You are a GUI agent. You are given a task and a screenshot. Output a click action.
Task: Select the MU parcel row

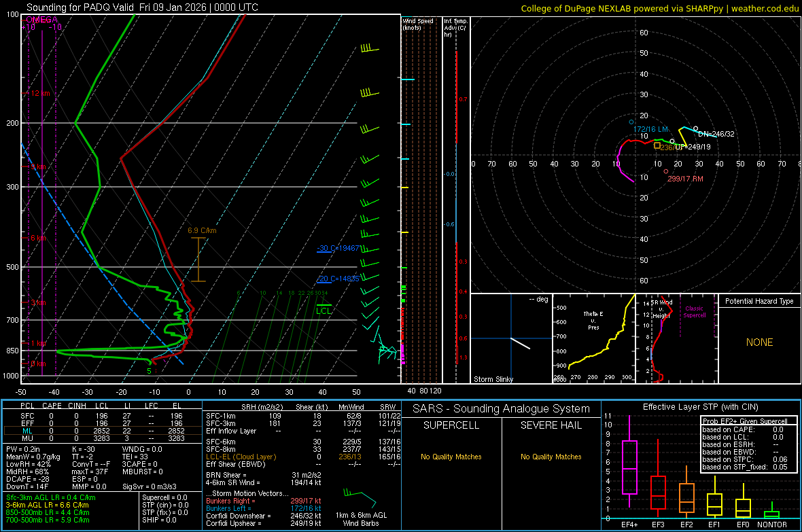103,438
